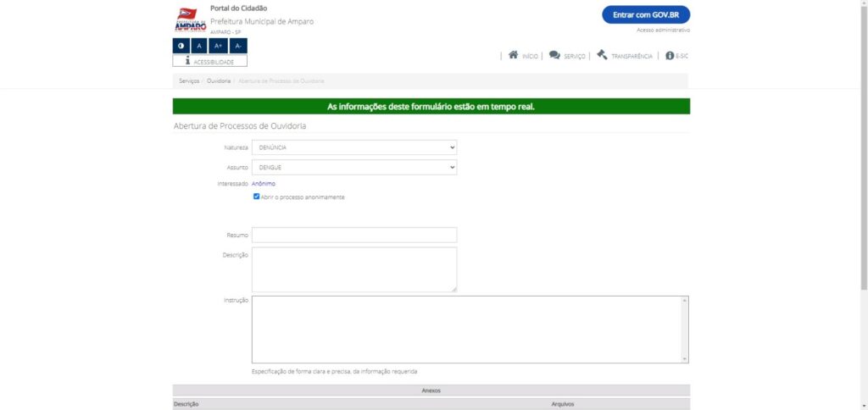Click the Resumo input field
The height and width of the screenshot is (410, 868).
click(353, 235)
